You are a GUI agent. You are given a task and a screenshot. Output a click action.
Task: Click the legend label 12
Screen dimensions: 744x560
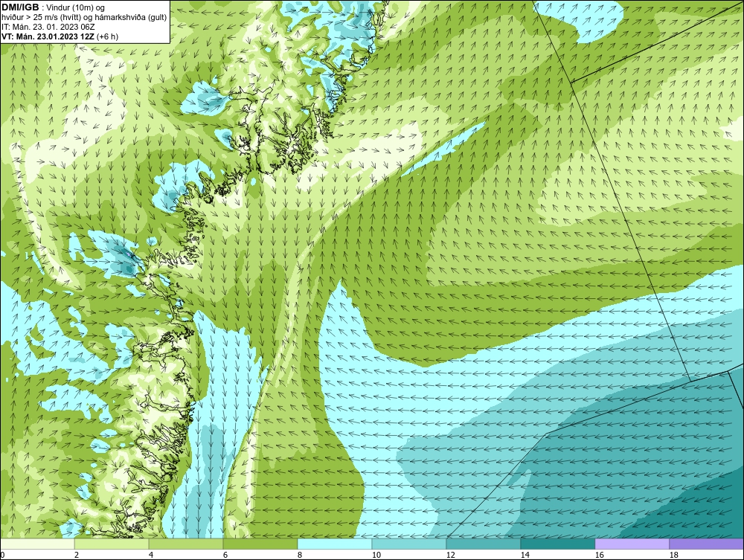point(451,555)
